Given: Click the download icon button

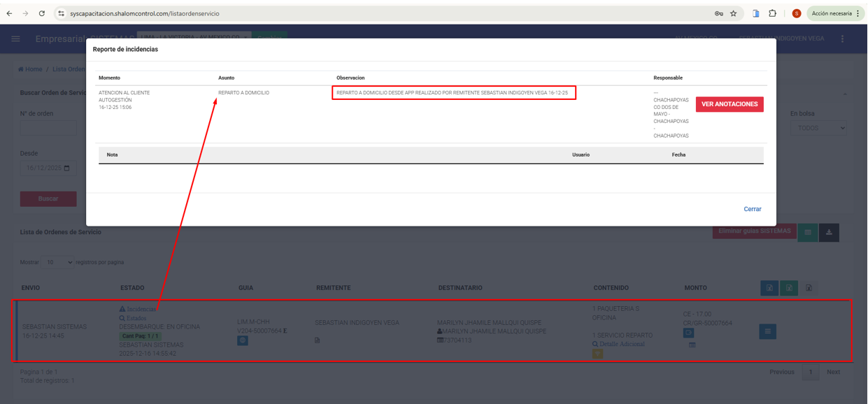Looking at the screenshot, I should 829,232.
